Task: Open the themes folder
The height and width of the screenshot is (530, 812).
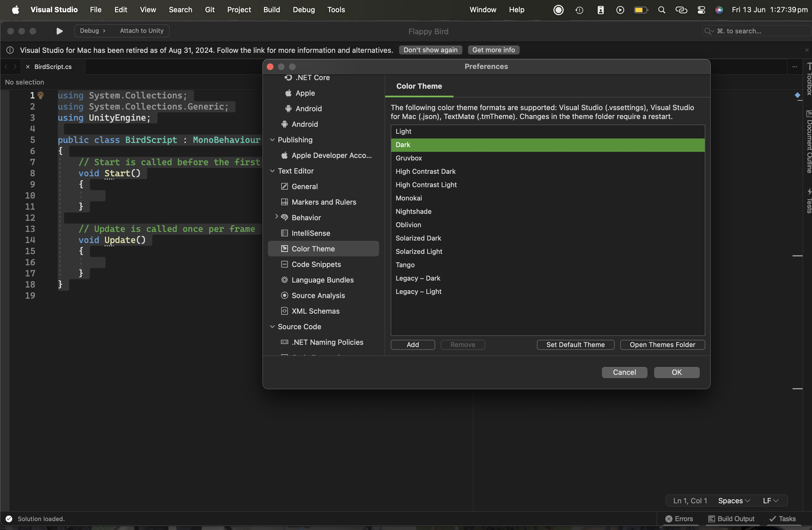Action: tap(662, 345)
